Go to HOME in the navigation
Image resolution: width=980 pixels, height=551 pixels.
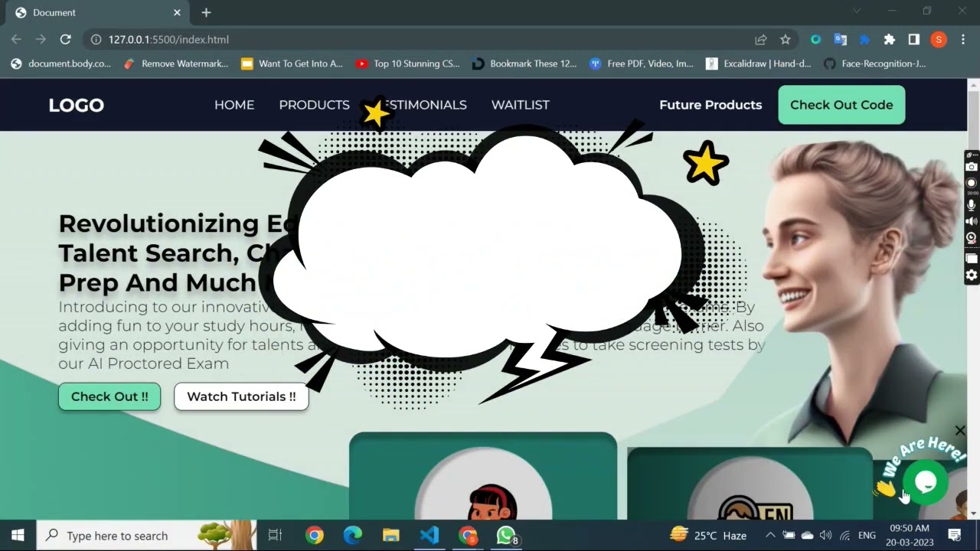click(x=234, y=105)
